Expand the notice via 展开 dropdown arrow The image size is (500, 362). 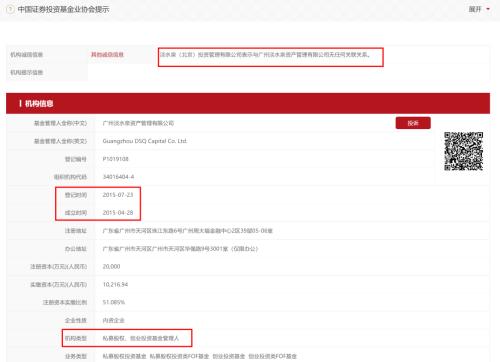pyautogui.click(x=488, y=9)
